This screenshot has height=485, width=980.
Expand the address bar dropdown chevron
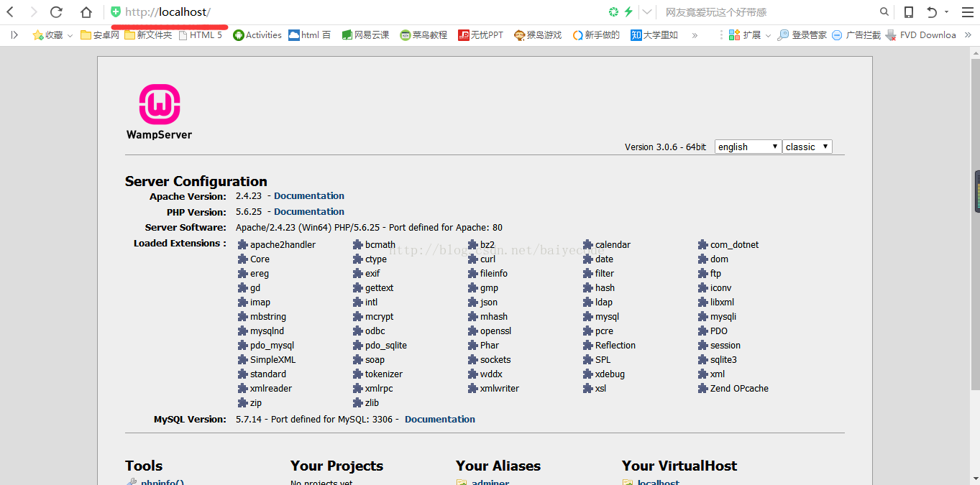[x=647, y=12]
